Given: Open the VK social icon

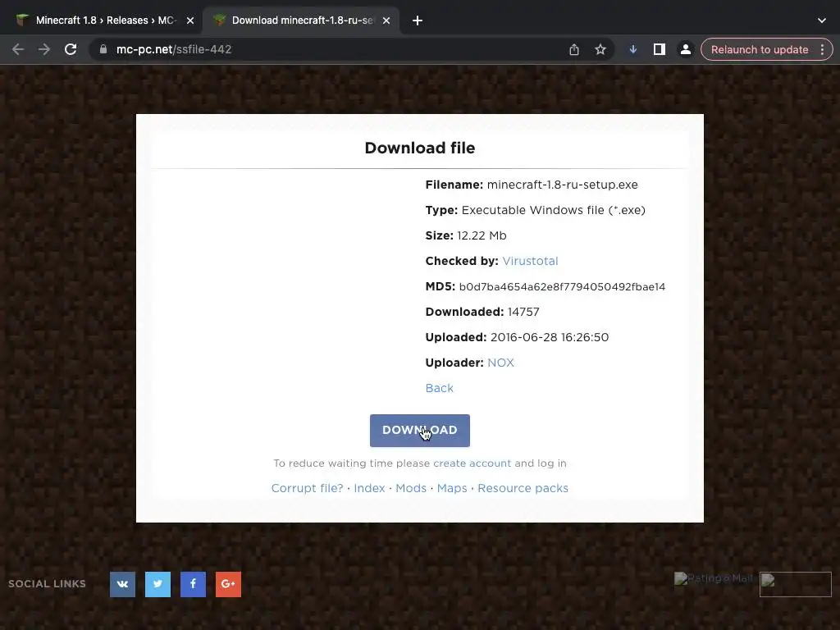Looking at the screenshot, I should 123,584.
